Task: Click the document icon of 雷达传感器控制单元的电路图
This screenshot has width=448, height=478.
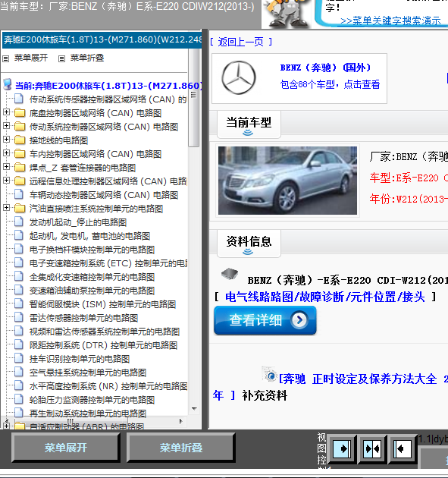Action: pyautogui.click(x=19, y=317)
